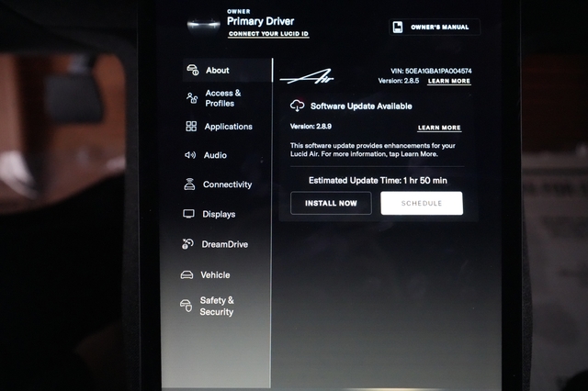The width and height of the screenshot is (588, 391).
Task: Click the About section icon
Action: pos(192,71)
